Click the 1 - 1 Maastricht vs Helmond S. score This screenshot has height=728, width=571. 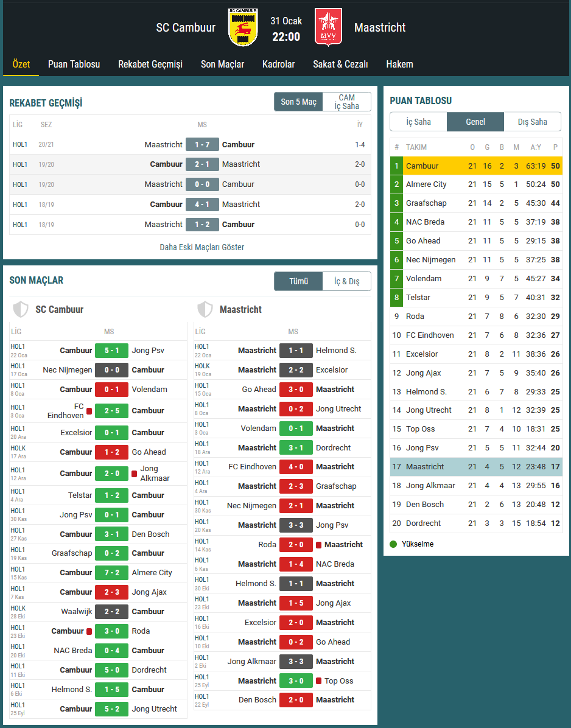point(296,351)
